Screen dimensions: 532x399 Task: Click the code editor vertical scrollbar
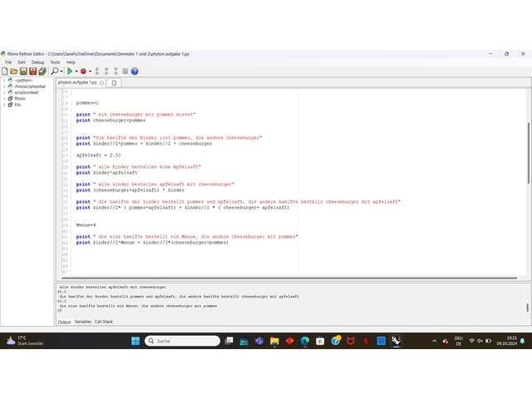[529, 153]
